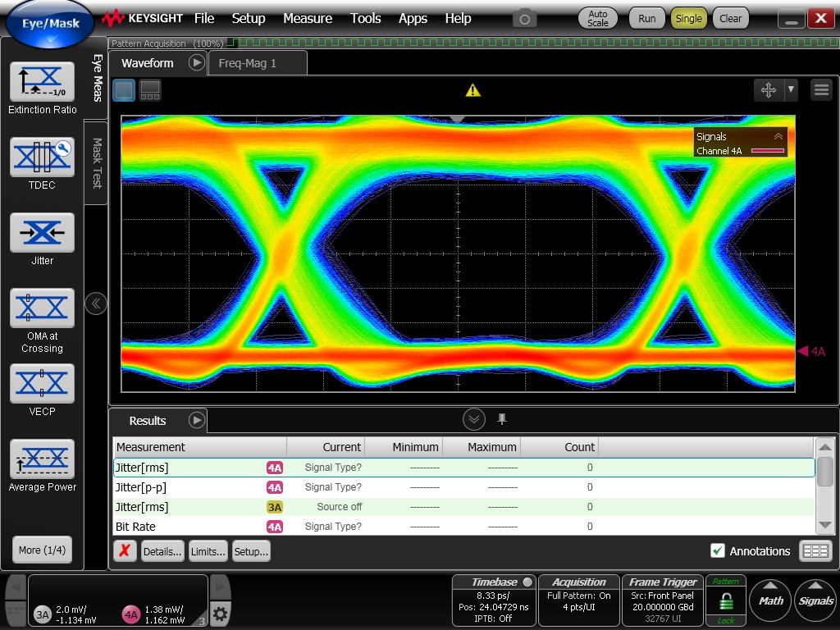The height and width of the screenshot is (630, 840).
Task: Choose the Average Power measurement
Action: click(42, 459)
